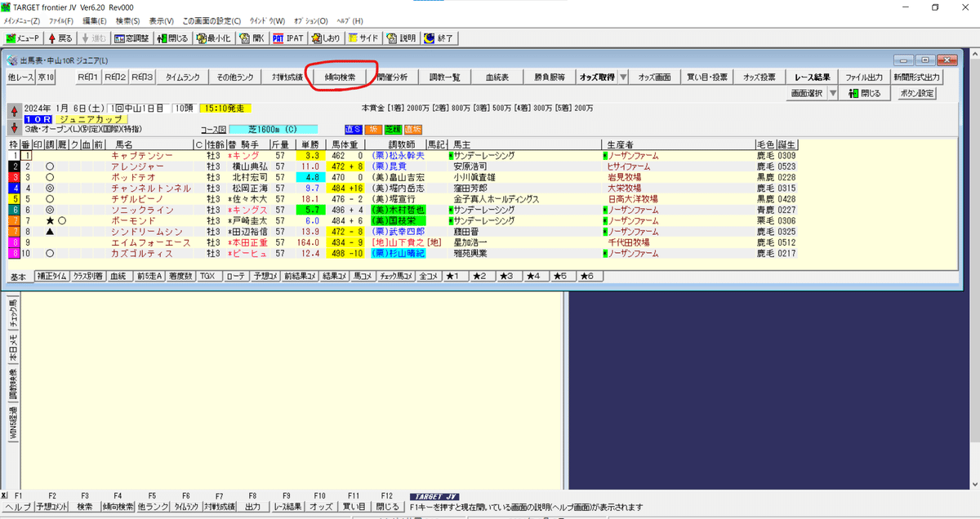Screen dimensions: 980x519
Task: Launch IPAT from the toolbar
Action: 287,38
